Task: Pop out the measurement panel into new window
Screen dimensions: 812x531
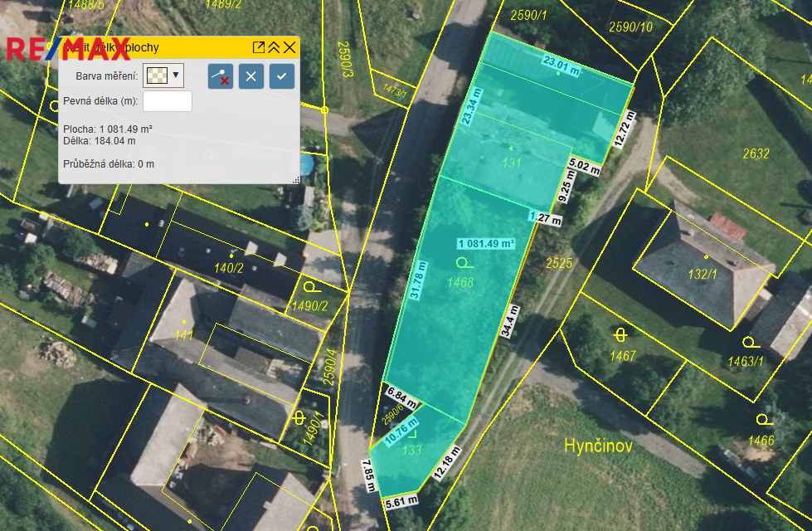Action: click(259, 48)
